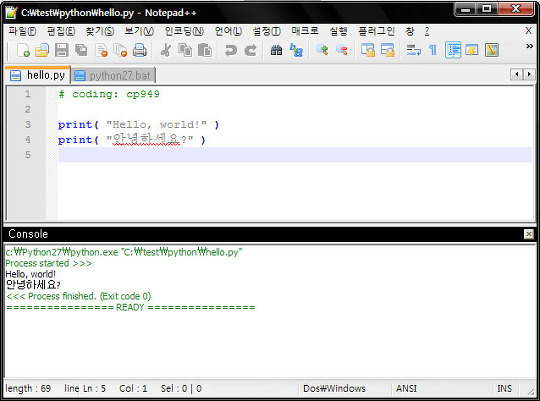Open the 언어(L) menu
540x401 pixels.
[228, 31]
